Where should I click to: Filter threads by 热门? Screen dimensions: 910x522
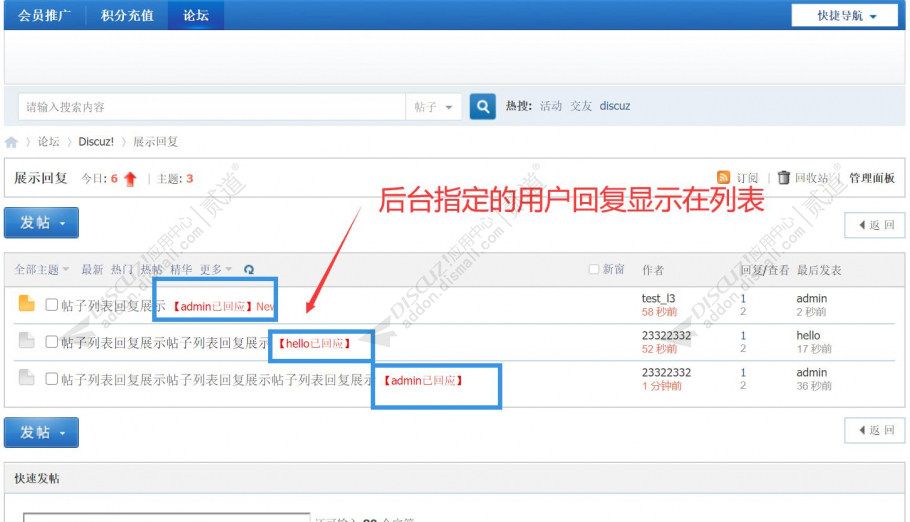pos(122,269)
